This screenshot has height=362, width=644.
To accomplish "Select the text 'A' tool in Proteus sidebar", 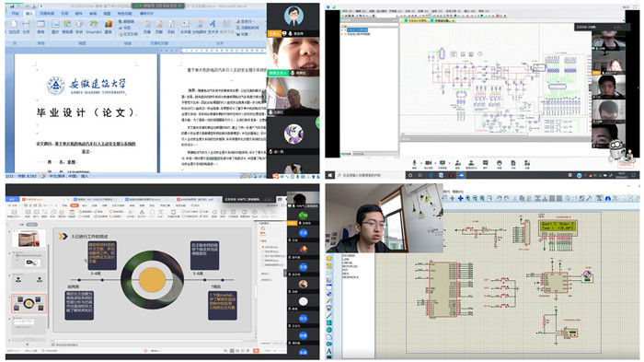I will coord(329,351).
